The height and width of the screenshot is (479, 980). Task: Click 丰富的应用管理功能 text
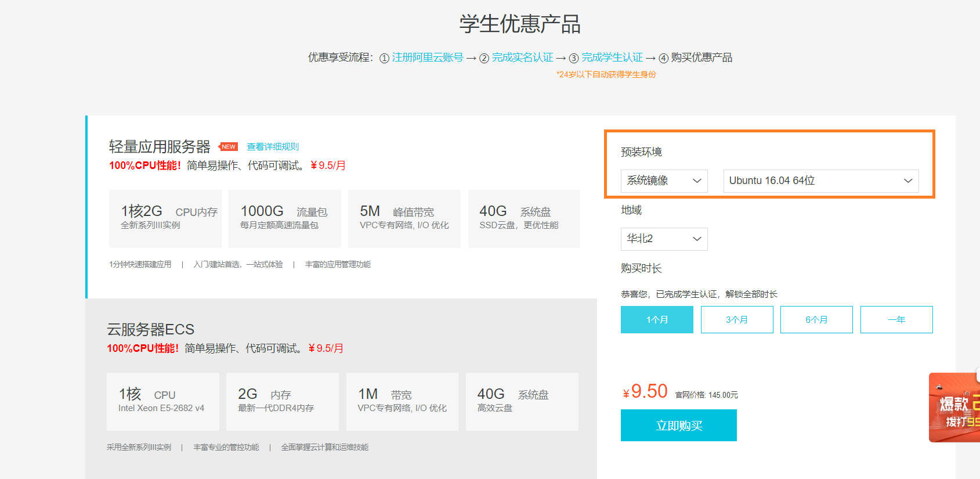[x=338, y=264]
